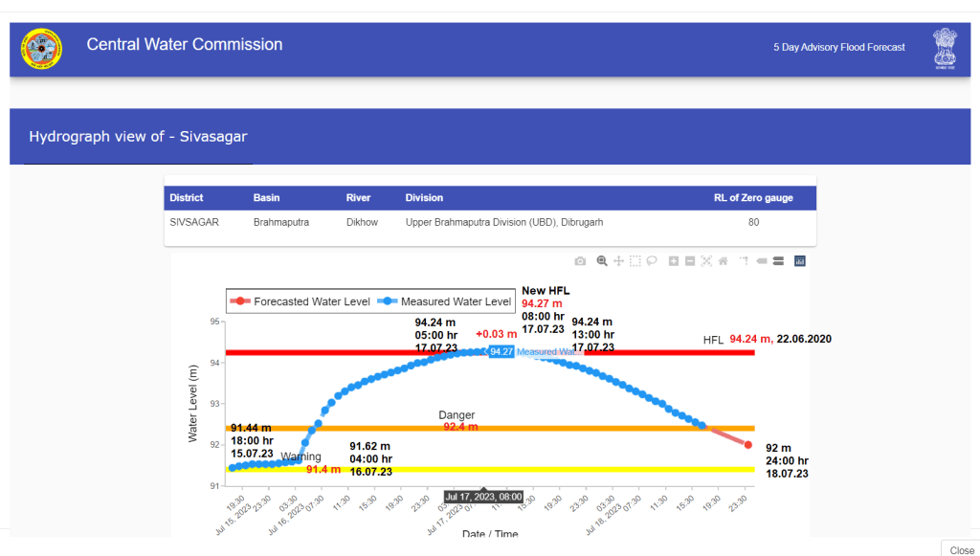Activate the Box Select tool
980x556 pixels.
pos(635,261)
